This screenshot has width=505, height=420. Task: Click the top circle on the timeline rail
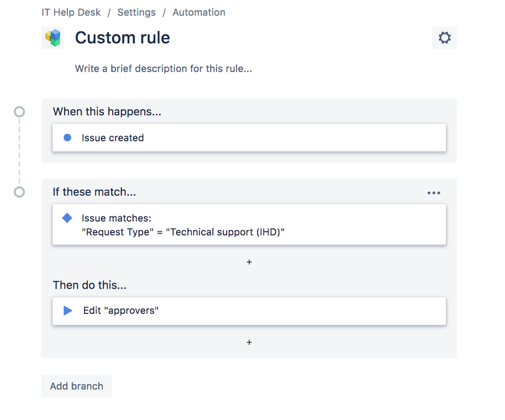(19, 111)
